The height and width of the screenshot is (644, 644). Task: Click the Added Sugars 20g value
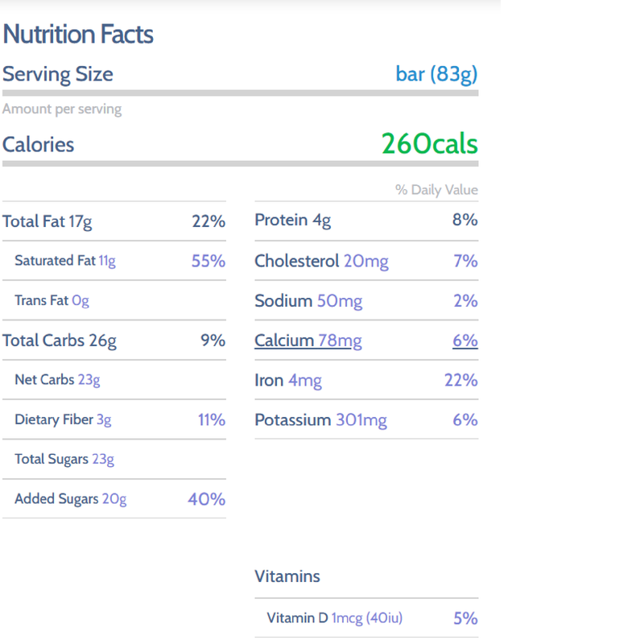tap(114, 499)
